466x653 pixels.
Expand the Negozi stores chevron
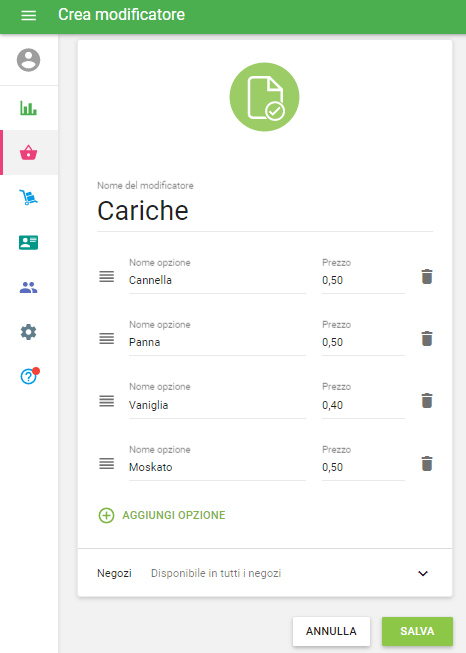(423, 573)
